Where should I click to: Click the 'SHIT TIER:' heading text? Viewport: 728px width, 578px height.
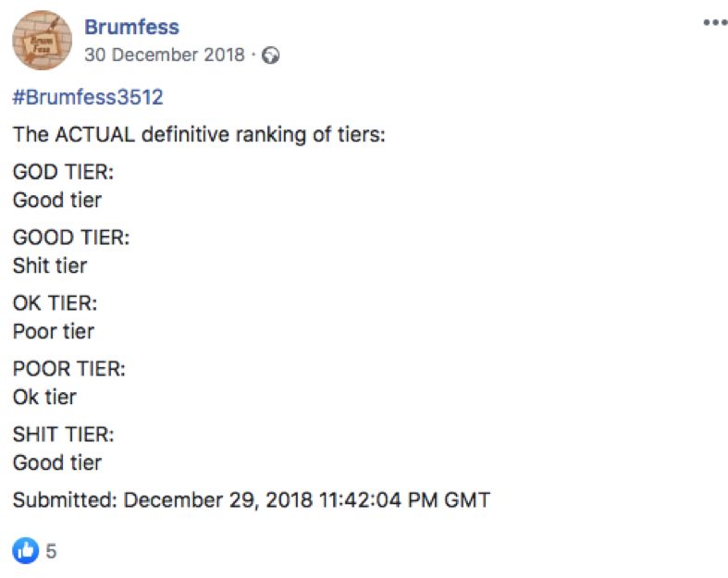coord(63,435)
